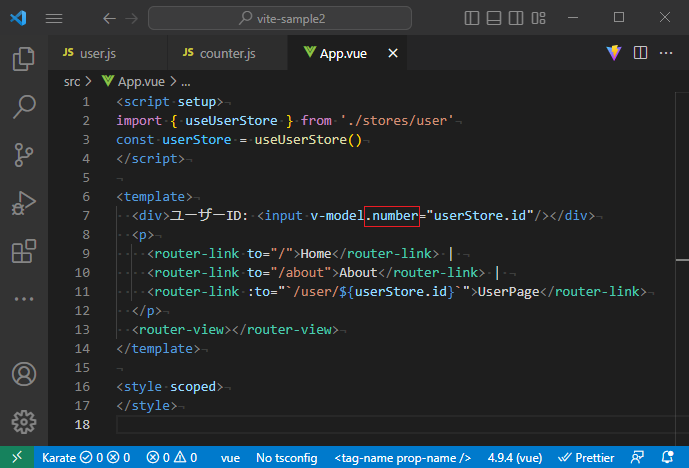Click the vite-sample2 command center search box
Image resolution: width=689 pixels, height=468 pixels.
tap(280, 18)
